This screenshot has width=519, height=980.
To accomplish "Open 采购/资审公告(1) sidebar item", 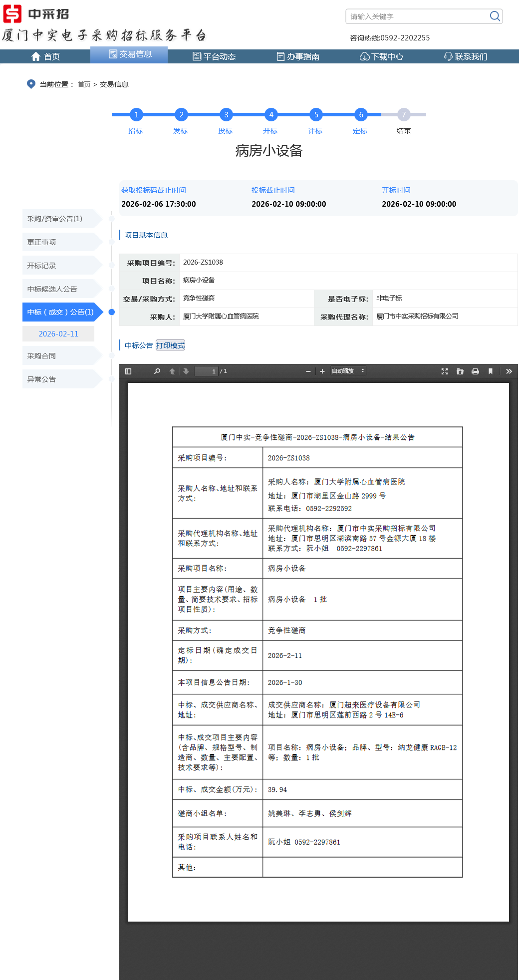I will click(62, 219).
